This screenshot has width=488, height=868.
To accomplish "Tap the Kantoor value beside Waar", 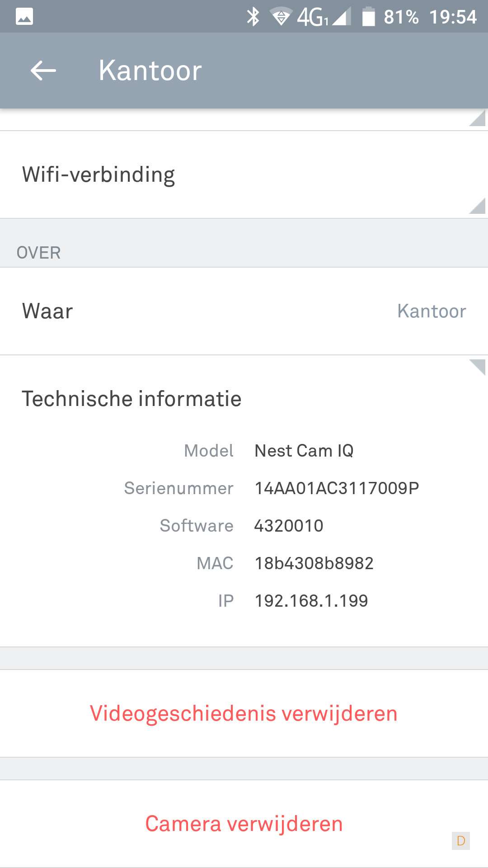I will click(432, 311).
